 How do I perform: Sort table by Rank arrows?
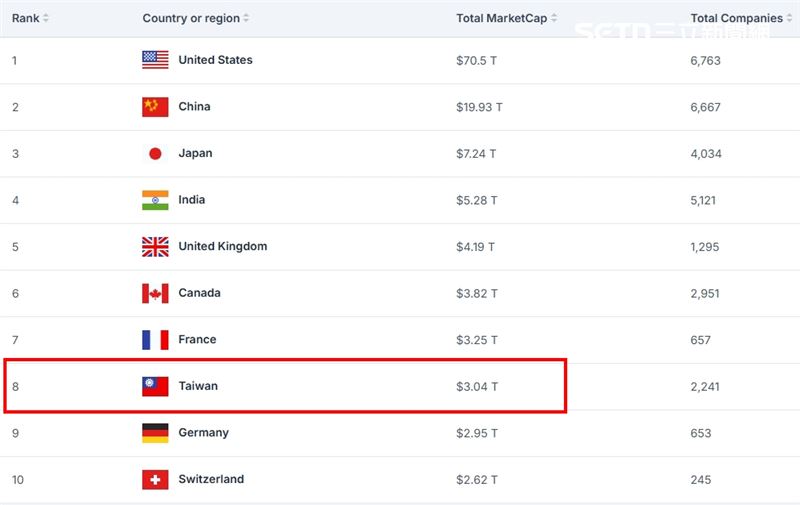tap(45, 18)
